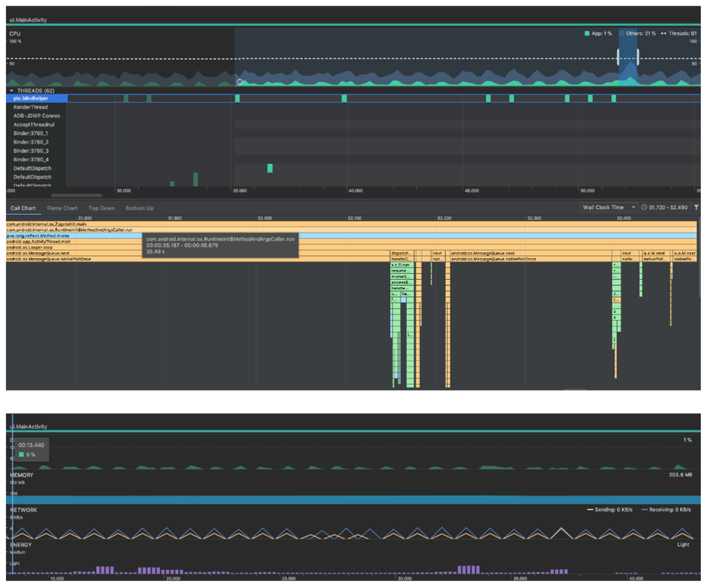Viewport: 709px width, 588px height.
Task: Click the left handle of the CPU selection range
Action: [618, 57]
